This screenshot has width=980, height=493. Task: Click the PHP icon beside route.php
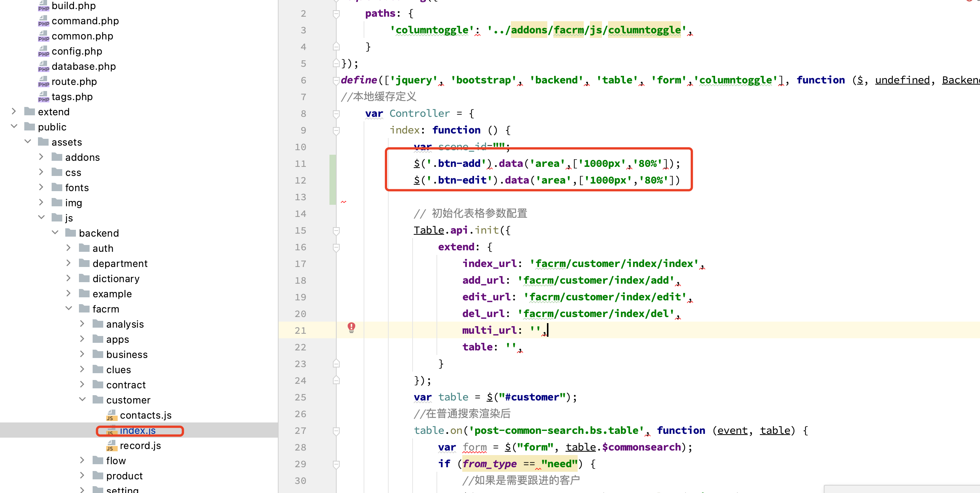pos(43,82)
